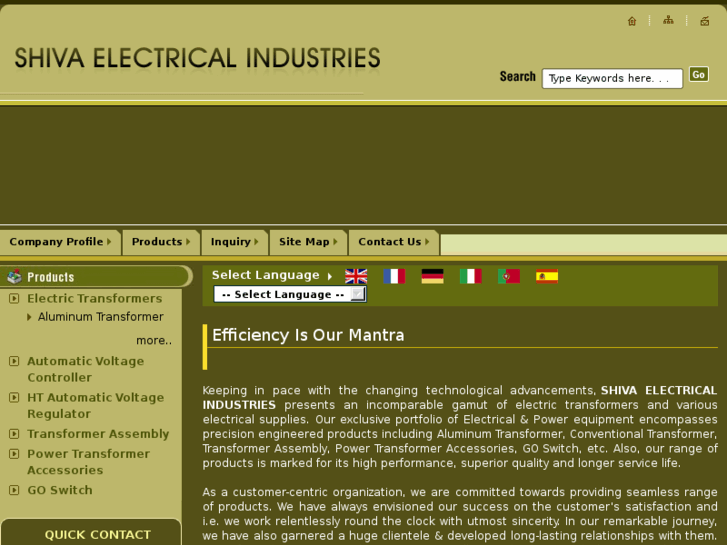Click the Select Language label text

point(266,275)
